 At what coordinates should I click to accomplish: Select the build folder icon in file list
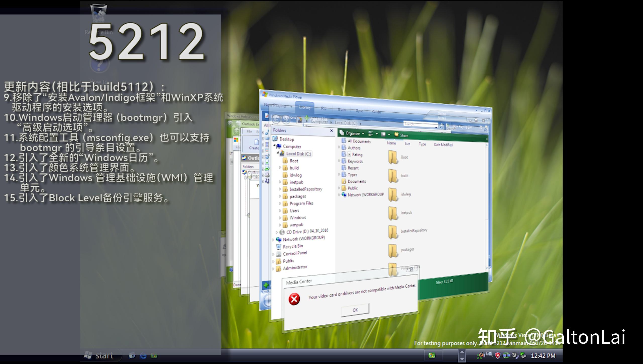393,176
